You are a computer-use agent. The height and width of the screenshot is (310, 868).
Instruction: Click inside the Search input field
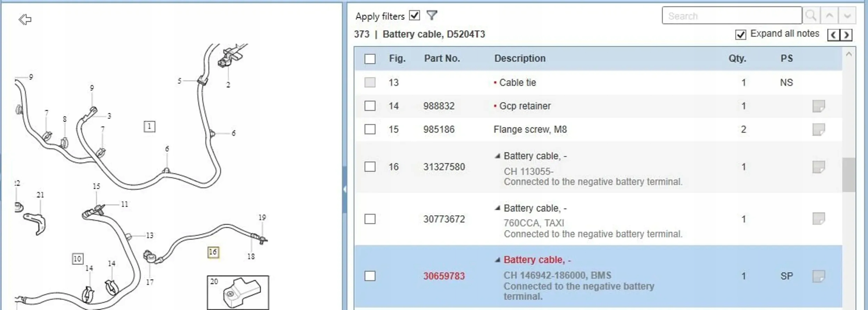pyautogui.click(x=732, y=16)
